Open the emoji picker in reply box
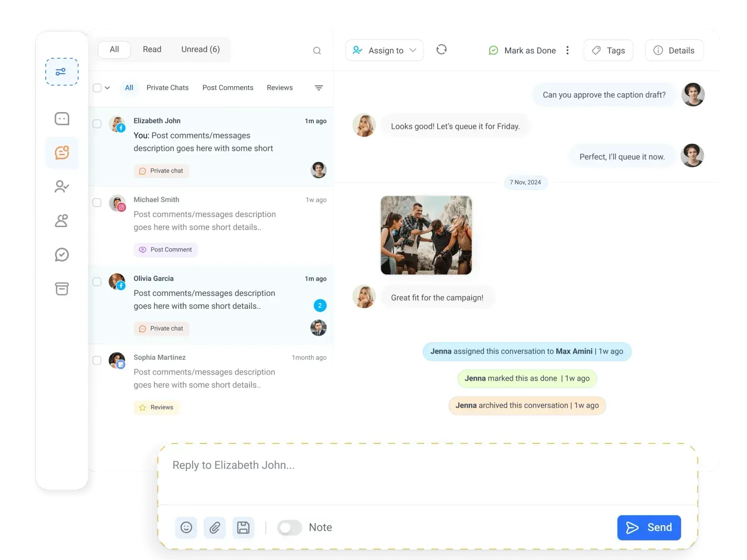This screenshot has width=747, height=560. click(186, 527)
